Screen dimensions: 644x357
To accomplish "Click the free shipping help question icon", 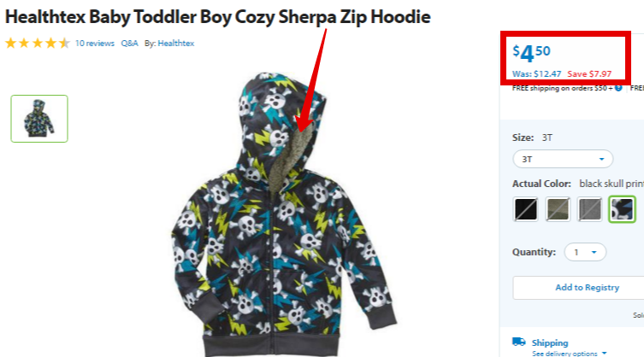I will [618, 88].
